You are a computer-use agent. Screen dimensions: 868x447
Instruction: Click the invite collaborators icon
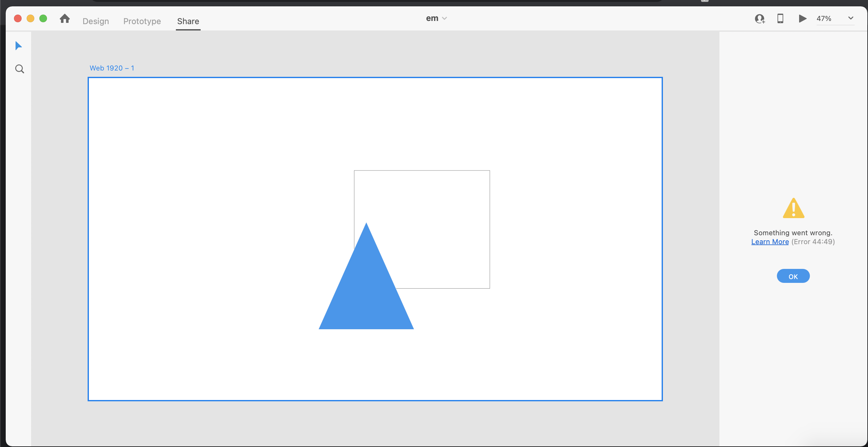coord(759,19)
